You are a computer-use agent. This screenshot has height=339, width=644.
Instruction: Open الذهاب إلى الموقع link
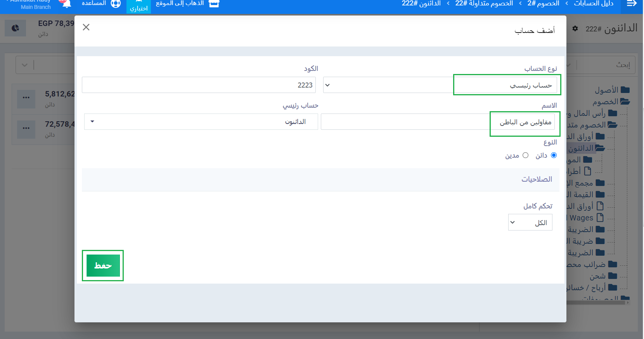[180, 3]
